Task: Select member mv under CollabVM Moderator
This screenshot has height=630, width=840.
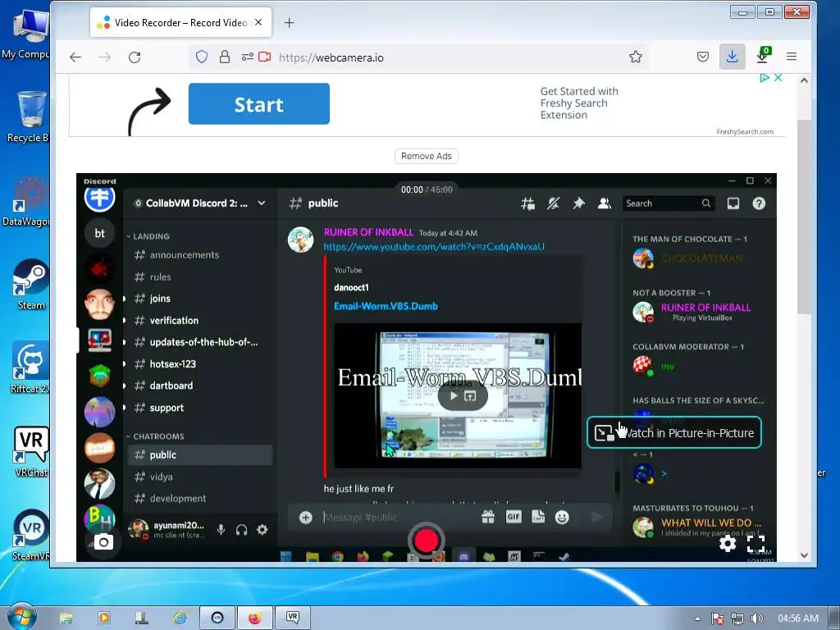Action: (x=667, y=367)
